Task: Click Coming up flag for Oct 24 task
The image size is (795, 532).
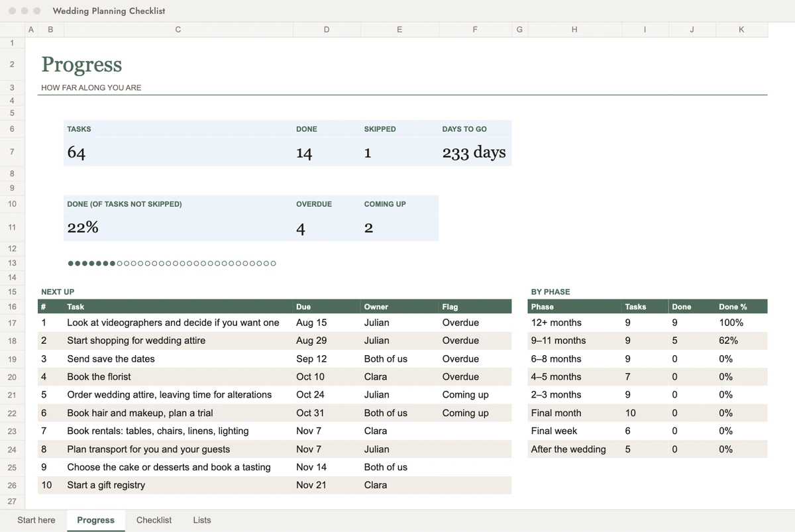Action: 465,394
